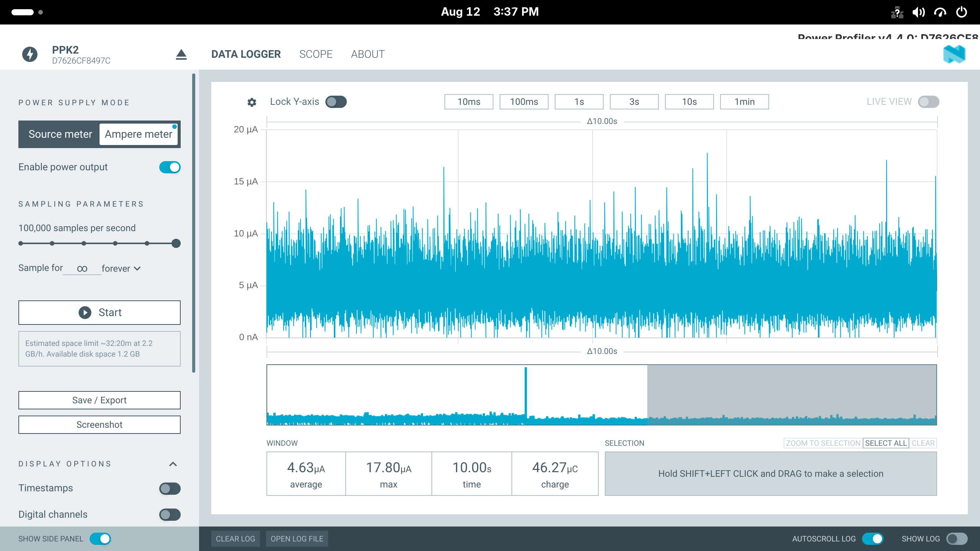Open the ABOUT tab
980x551 pixels.
click(368, 54)
